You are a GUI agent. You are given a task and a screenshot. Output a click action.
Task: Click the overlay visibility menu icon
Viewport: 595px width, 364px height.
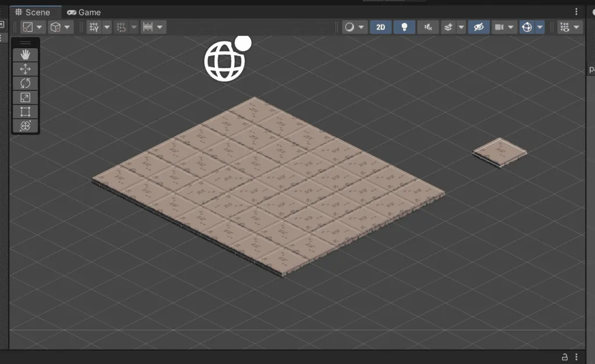click(x=565, y=27)
